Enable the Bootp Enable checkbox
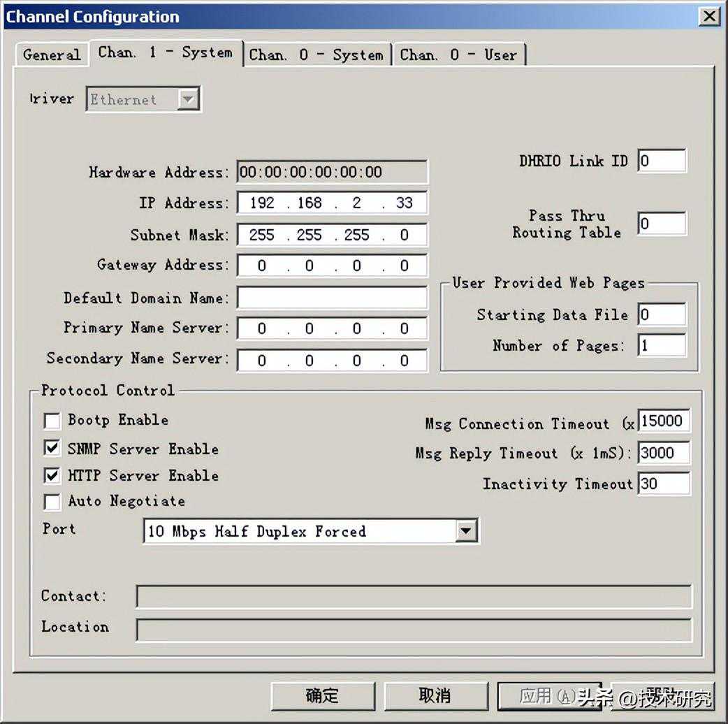 pyautogui.click(x=52, y=421)
